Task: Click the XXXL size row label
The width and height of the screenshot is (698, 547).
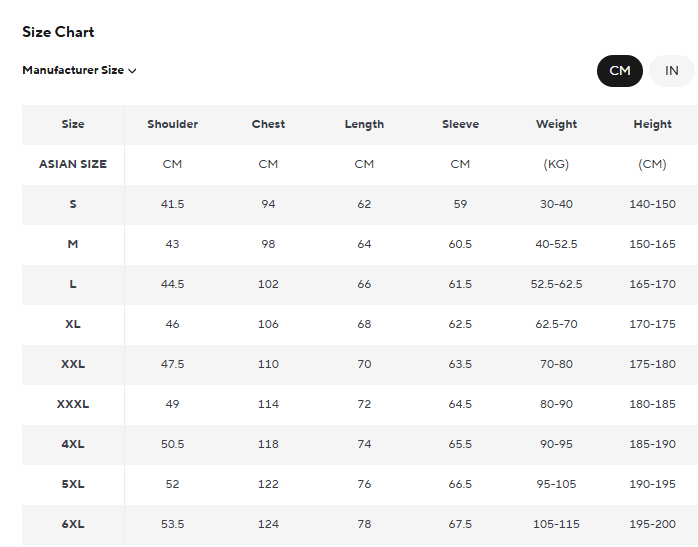Action: point(73,405)
